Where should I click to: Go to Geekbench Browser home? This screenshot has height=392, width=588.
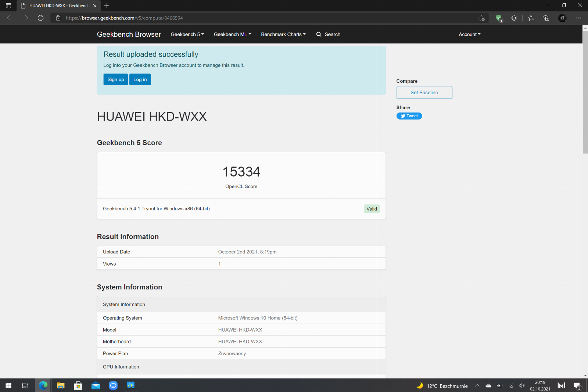click(129, 34)
